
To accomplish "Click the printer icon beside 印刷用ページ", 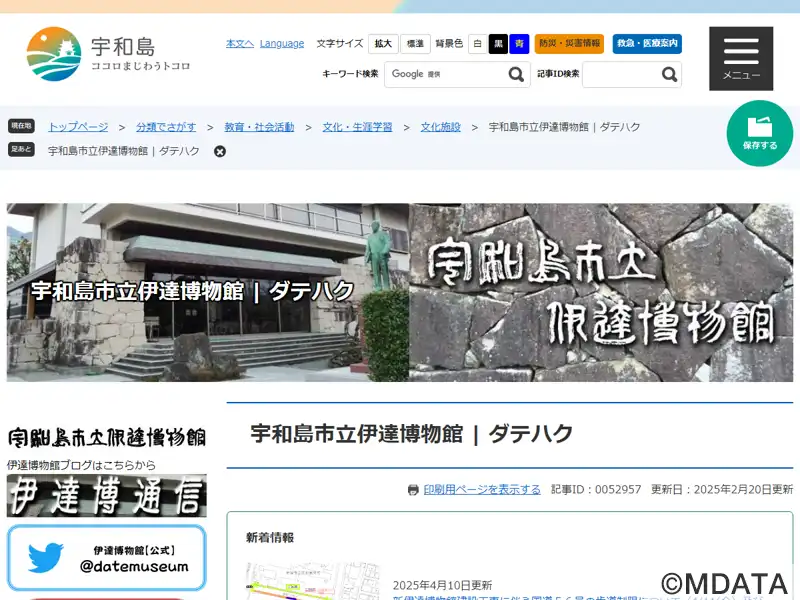I will pyautogui.click(x=413, y=490).
